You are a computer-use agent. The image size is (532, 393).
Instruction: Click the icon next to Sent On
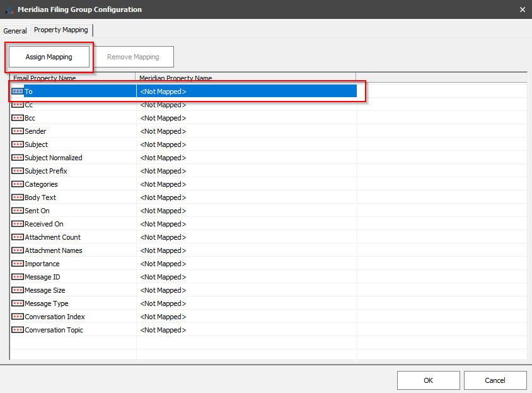coord(17,211)
